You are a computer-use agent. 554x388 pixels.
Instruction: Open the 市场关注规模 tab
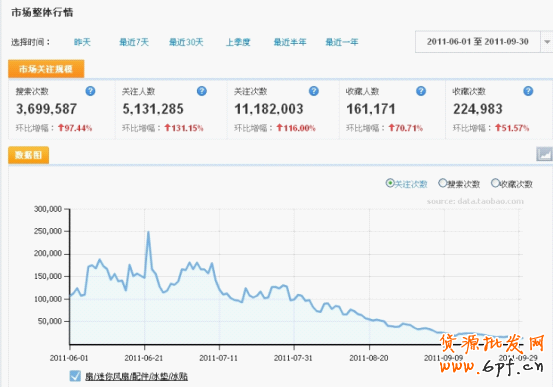coord(46,69)
